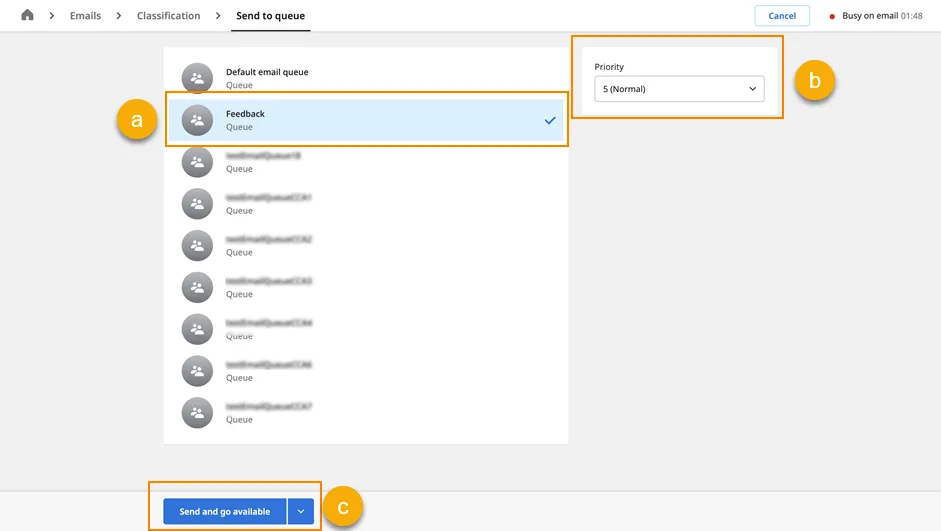Click the blue checkmark on Feedback row
The image size is (941, 531).
click(550, 121)
